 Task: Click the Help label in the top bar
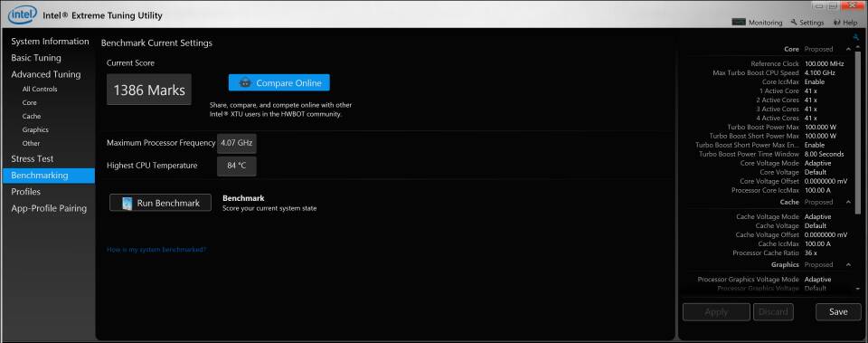(x=850, y=23)
